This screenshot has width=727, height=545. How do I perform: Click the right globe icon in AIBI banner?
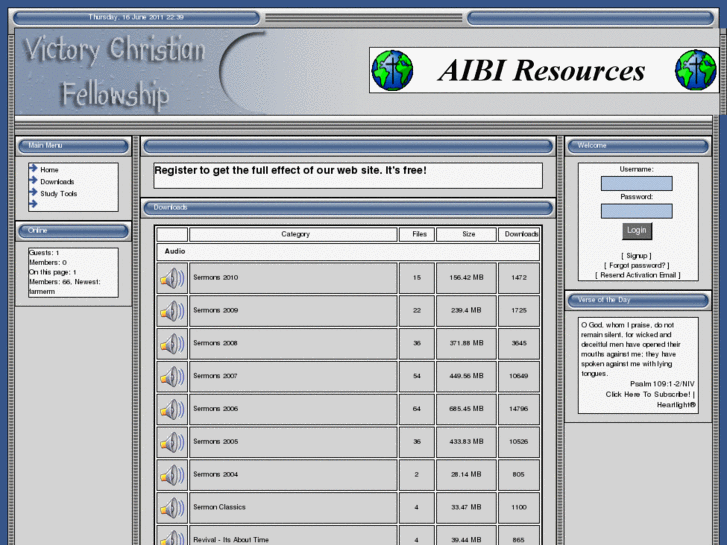pyautogui.click(x=695, y=70)
